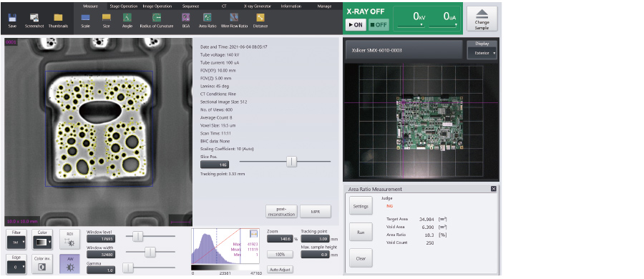This screenshot has height=279, width=644.
Task: Select the Area Ratio tool
Action: [208, 18]
